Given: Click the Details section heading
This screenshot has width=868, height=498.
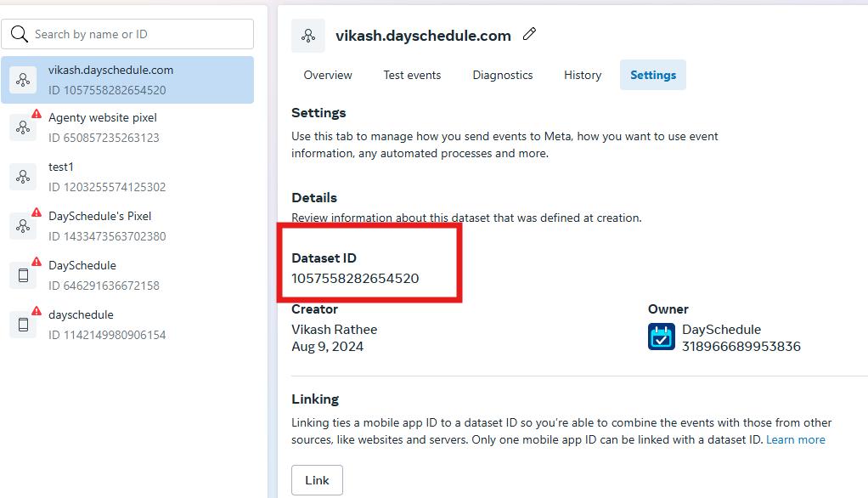Looking at the screenshot, I should (x=314, y=198).
